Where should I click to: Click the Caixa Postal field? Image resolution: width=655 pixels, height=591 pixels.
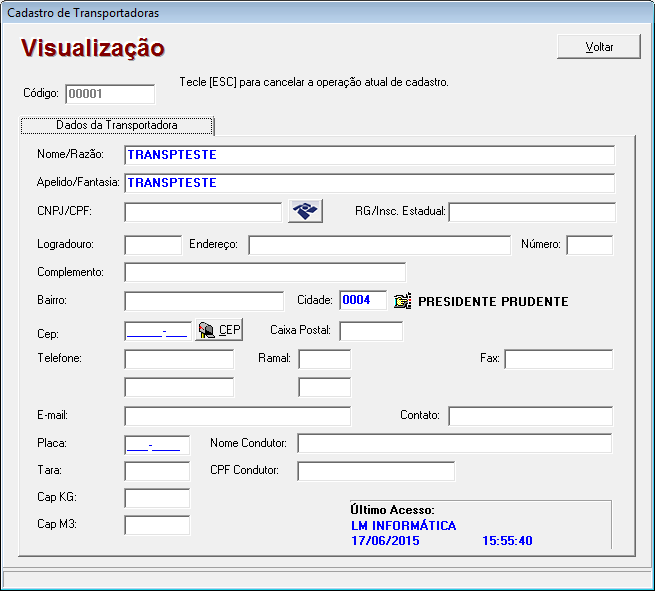coord(371,331)
